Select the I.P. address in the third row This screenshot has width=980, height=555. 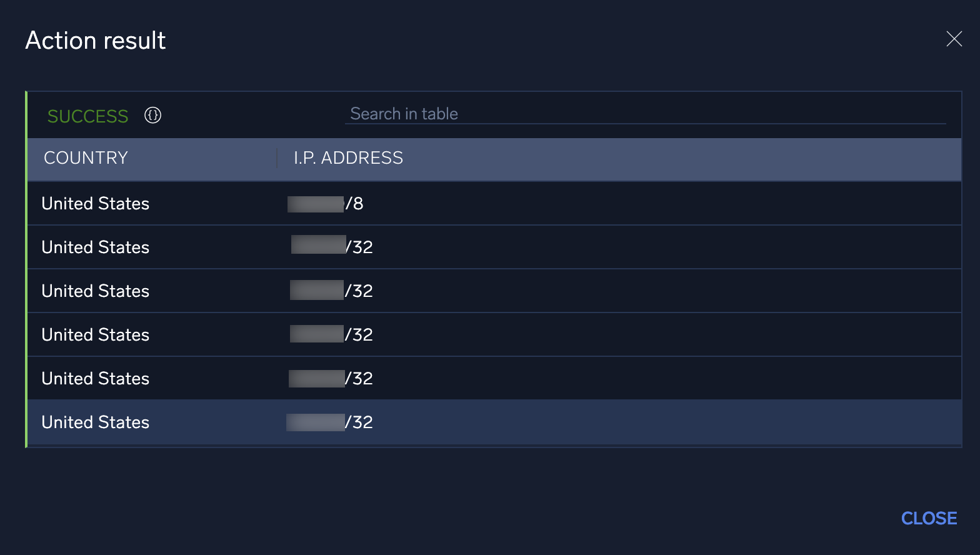332,291
